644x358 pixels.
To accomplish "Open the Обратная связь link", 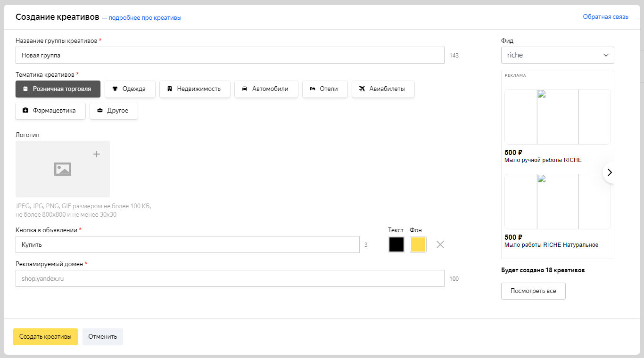I will click(606, 17).
